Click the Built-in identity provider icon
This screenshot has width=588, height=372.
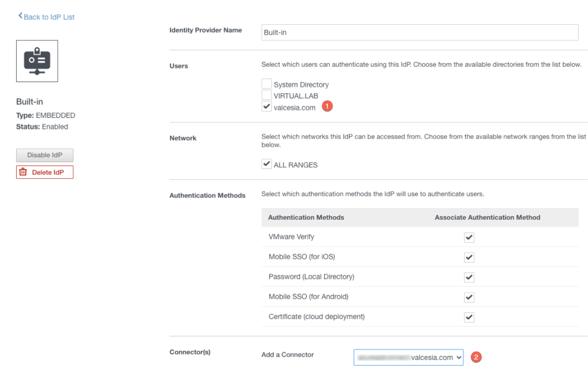tap(37, 61)
